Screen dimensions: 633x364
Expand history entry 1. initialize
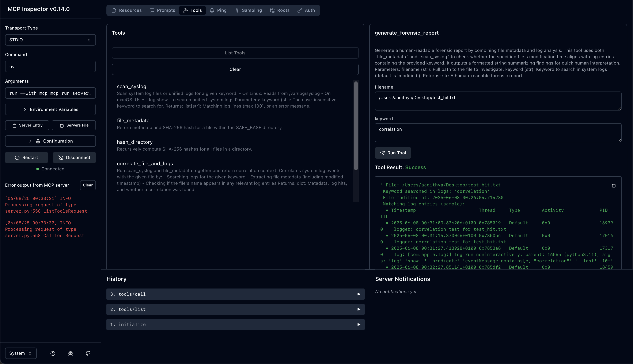click(235, 325)
